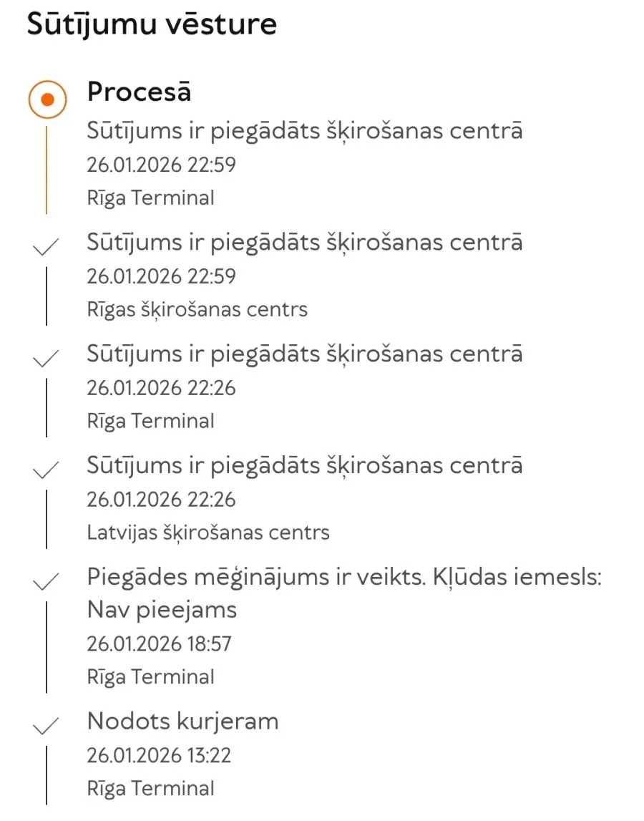Click the 22:26 timestamp above Latvijas šķirošanas centrs
Image resolution: width=644 pixels, height=821 pixels.
[x=161, y=499]
